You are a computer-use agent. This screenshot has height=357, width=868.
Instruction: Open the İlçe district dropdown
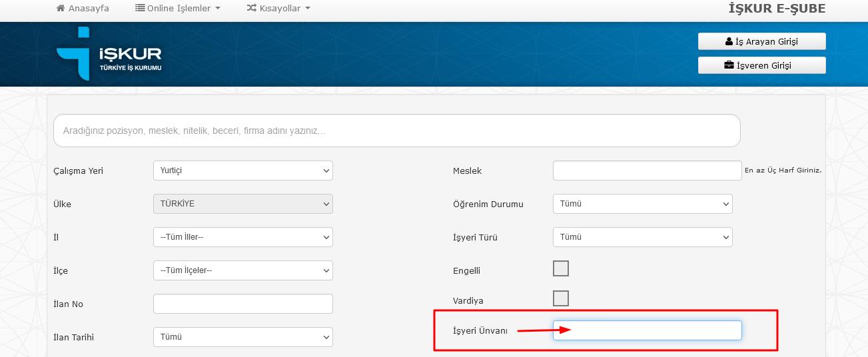coord(243,270)
